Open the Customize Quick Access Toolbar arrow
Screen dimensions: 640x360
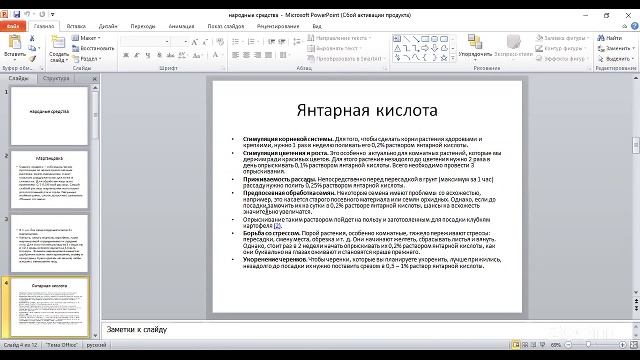click(x=52, y=15)
